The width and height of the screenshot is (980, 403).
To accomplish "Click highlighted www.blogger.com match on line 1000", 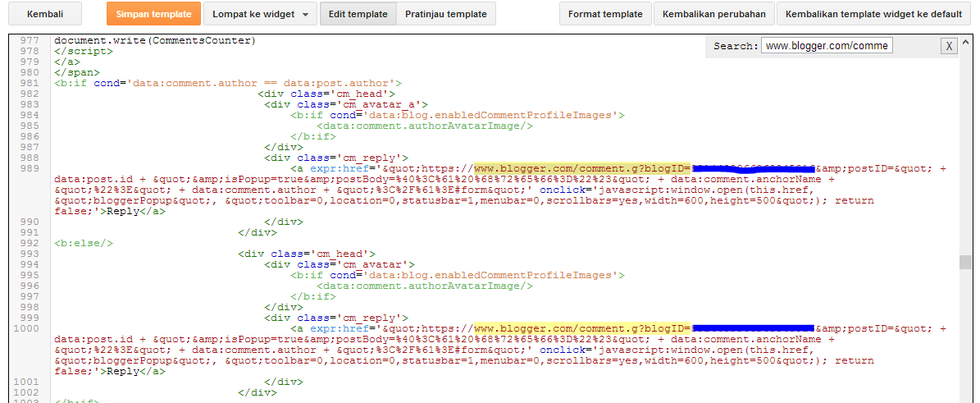I will (x=582, y=328).
